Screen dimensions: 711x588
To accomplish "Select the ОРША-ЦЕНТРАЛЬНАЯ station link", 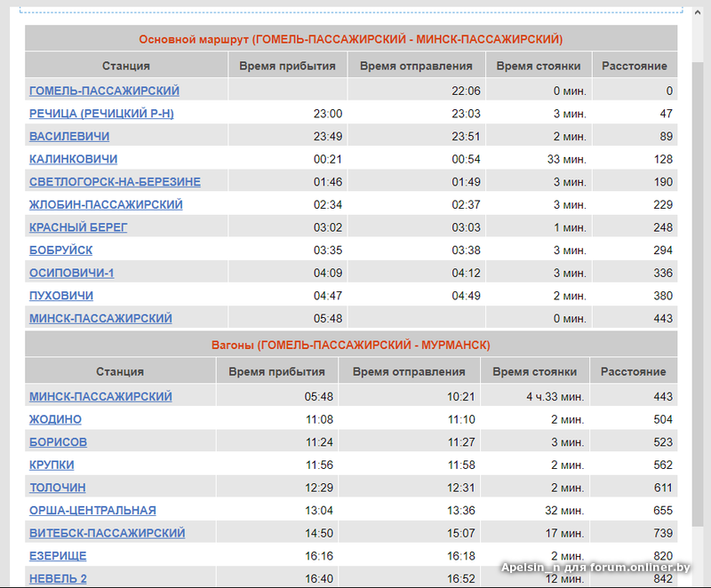I will (92, 510).
